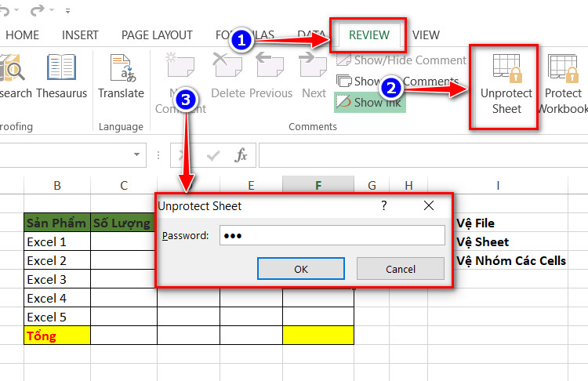Open the Thesaurus tool
The height and width of the screenshot is (381, 588).
pos(61,77)
